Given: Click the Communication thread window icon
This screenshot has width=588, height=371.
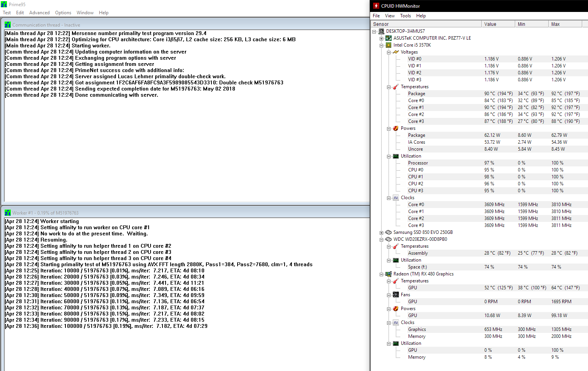Looking at the screenshot, I should pyautogui.click(x=8, y=25).
